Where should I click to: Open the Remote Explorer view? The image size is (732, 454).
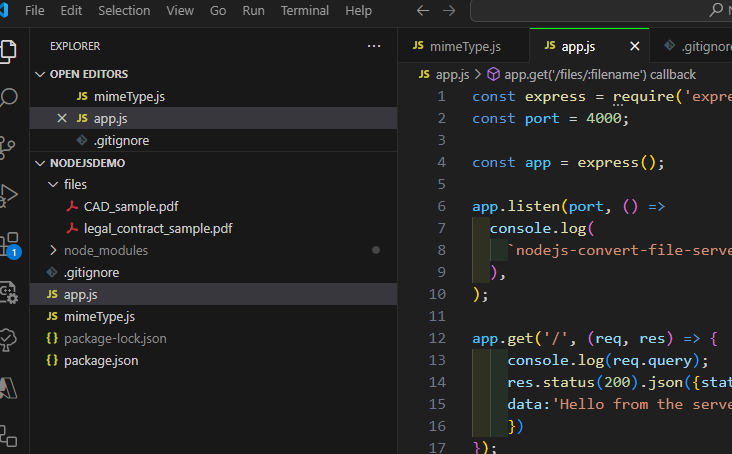coord(9,291)
